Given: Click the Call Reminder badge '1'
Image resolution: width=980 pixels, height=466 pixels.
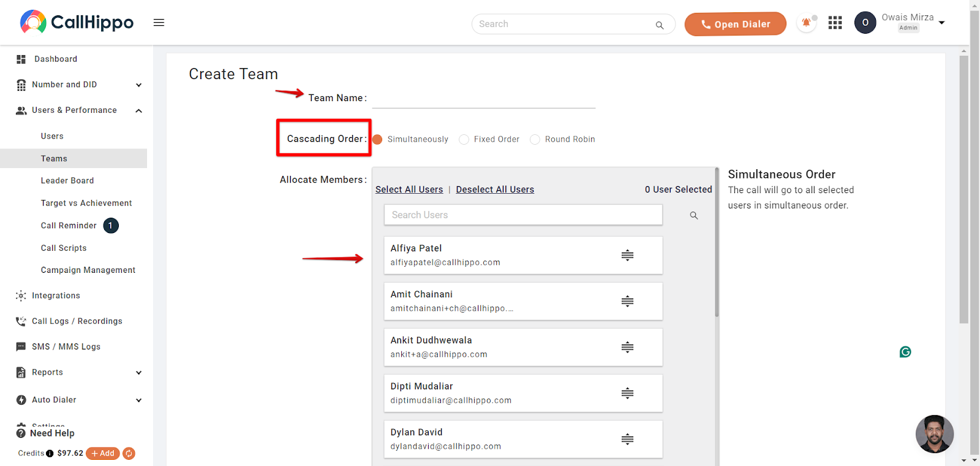Looking at the screenshot, I should pyautogui.click(x=111, y=226).
